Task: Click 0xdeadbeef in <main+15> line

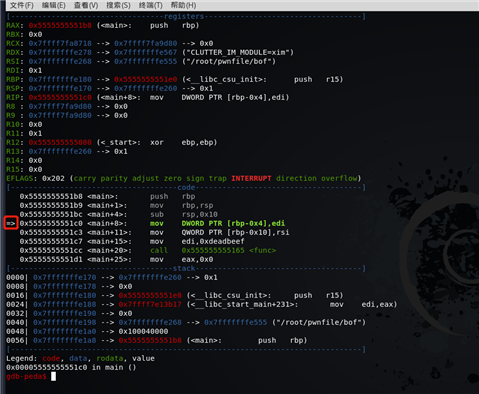Action: tap(222, 242)
